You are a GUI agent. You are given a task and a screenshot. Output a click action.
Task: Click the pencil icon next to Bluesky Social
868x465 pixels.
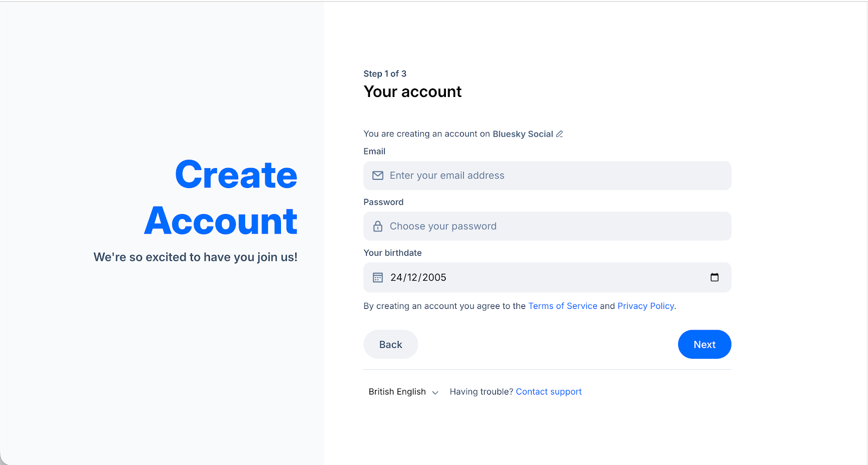[560, 134]
